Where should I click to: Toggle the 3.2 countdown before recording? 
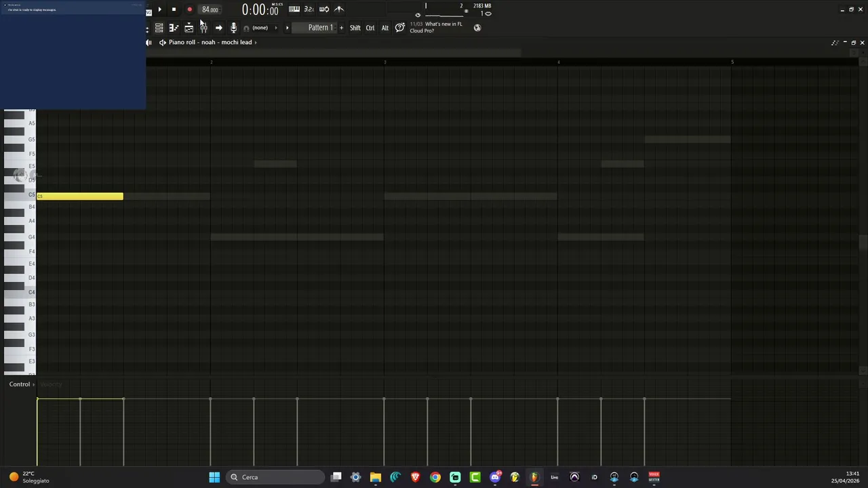pos(309,9)
